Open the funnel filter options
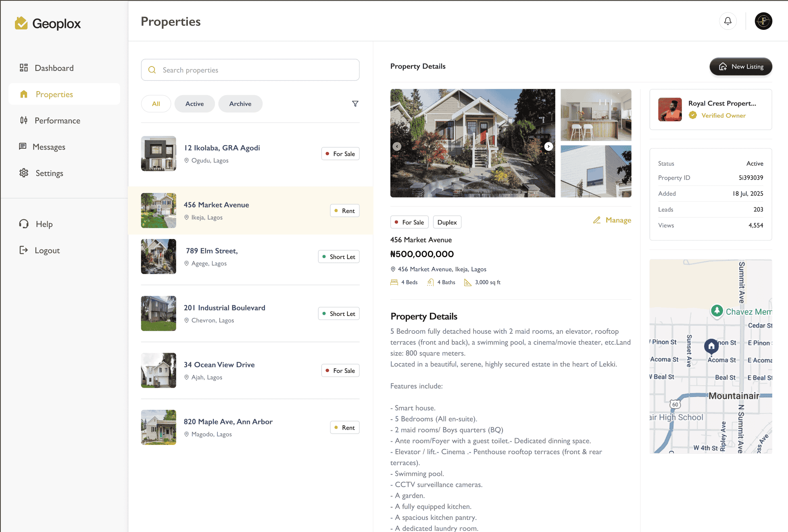788x532 pixels. click(x=355, y=104)
